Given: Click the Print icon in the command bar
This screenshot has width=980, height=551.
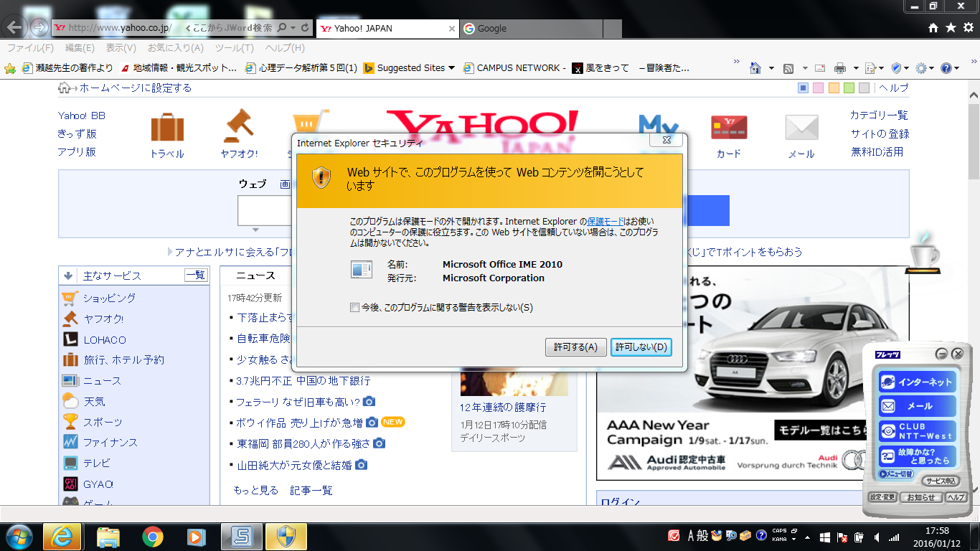Looking at the screenshot, I should click(x=840, y=68).
